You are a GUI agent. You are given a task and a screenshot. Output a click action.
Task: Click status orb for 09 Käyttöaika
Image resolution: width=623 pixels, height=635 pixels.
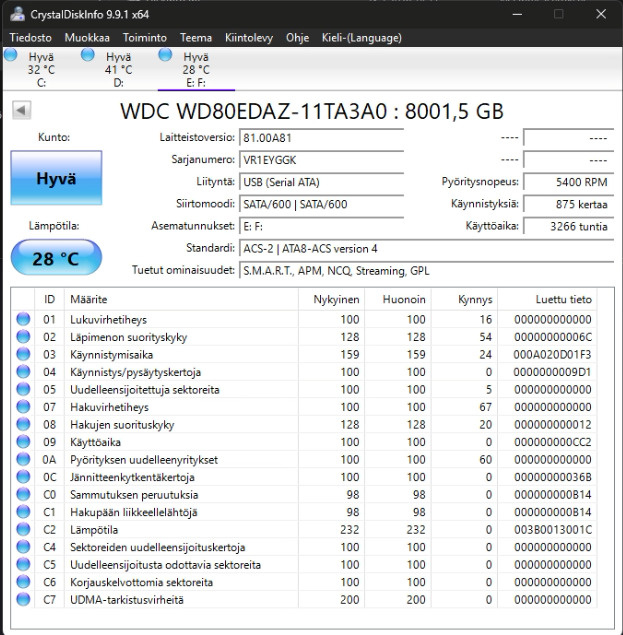[23, 442]
